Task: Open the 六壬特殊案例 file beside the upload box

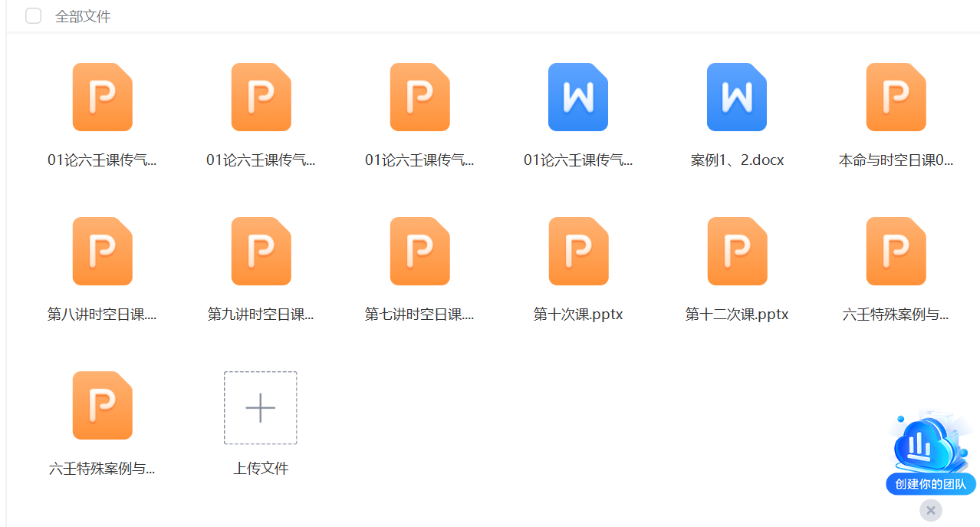Action: click(102, 406)
